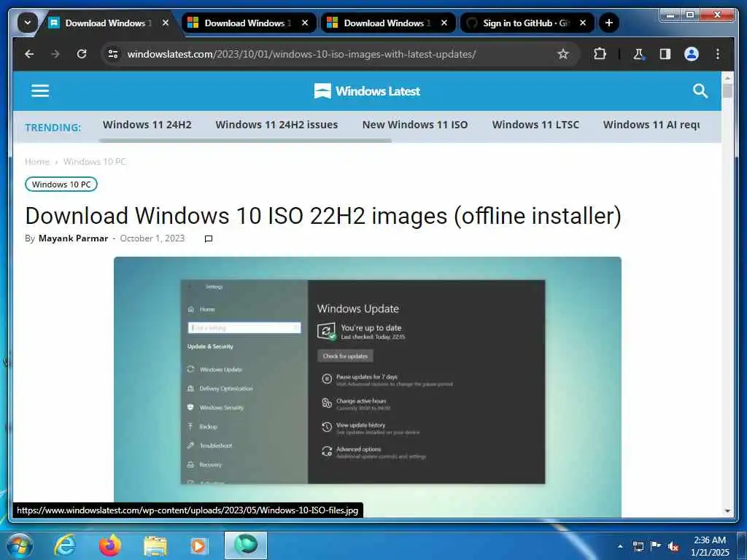
Task: Open the Chrome three-dot menu
Action: 718,54
